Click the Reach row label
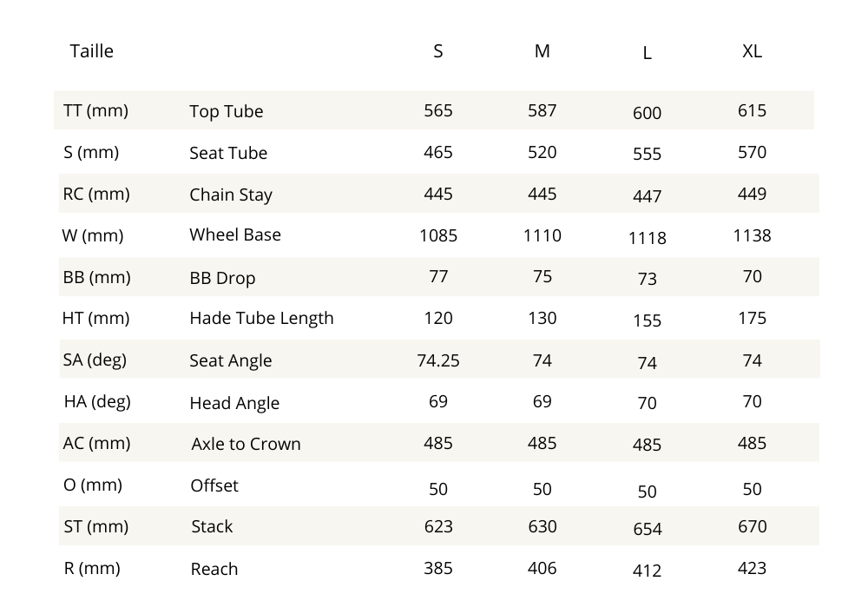Viewport: 868px width, 614px height. tap(214, 569)
